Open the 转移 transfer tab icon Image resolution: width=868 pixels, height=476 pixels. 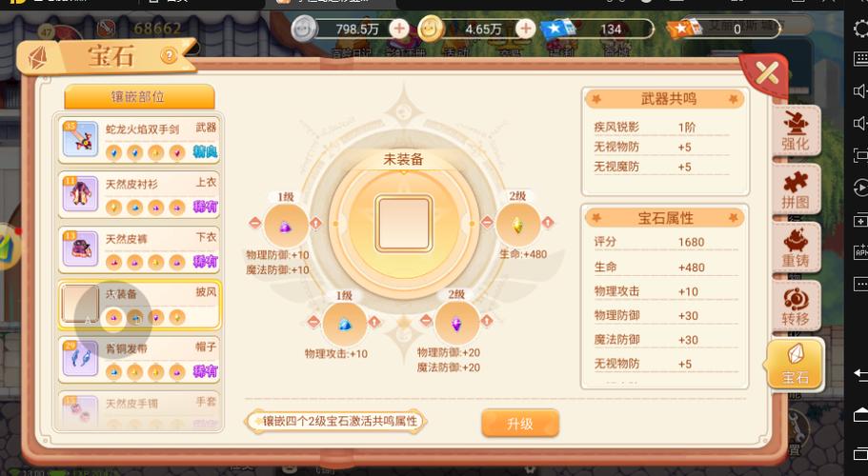click(x=796, y=307)
